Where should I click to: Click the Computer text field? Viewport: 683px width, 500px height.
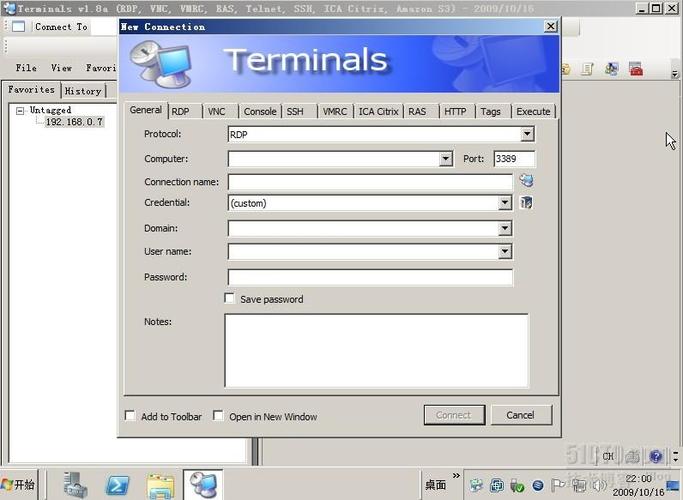click(x=334, y=159)
